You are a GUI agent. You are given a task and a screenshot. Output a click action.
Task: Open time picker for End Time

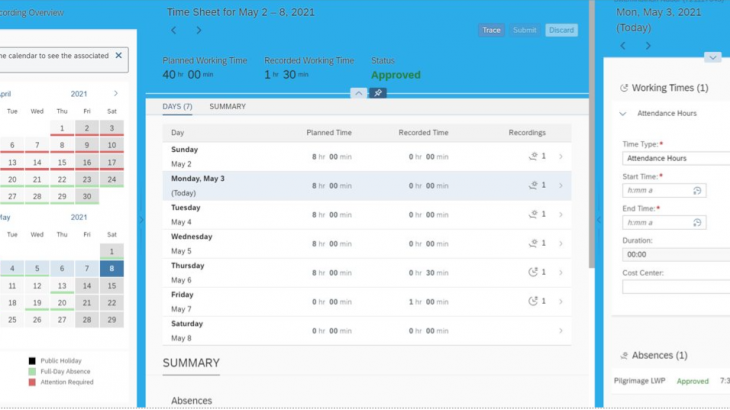click(x=697, y=223)
